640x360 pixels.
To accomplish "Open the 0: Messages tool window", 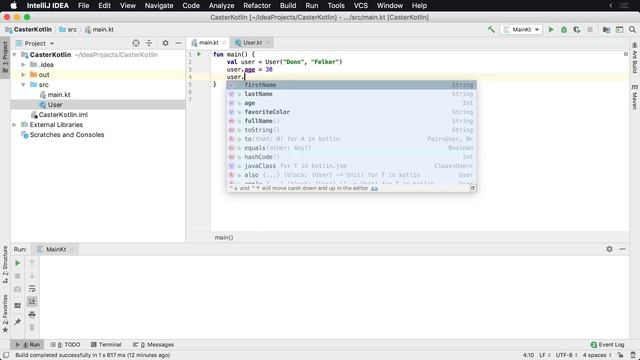I will 153,344.
